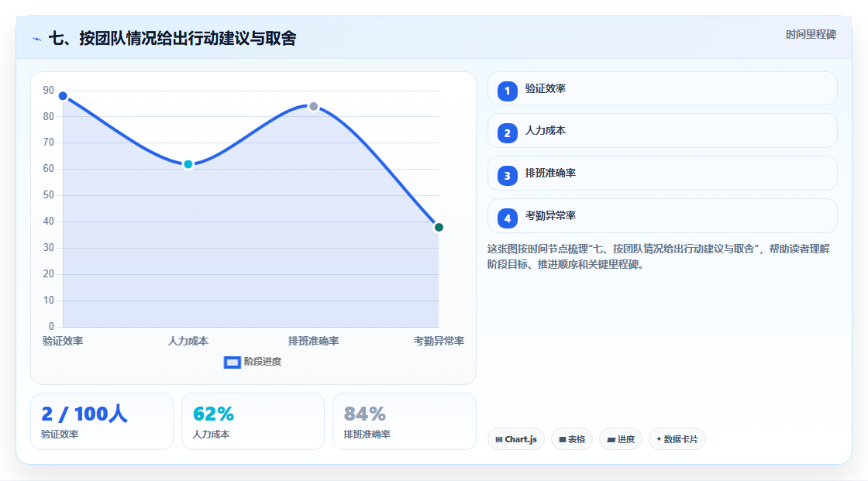Click the 阶段进度 legend label
Image resolution: width=868 pixels, height=481 pixels.
pyautogui.click(x=263, y=362)
